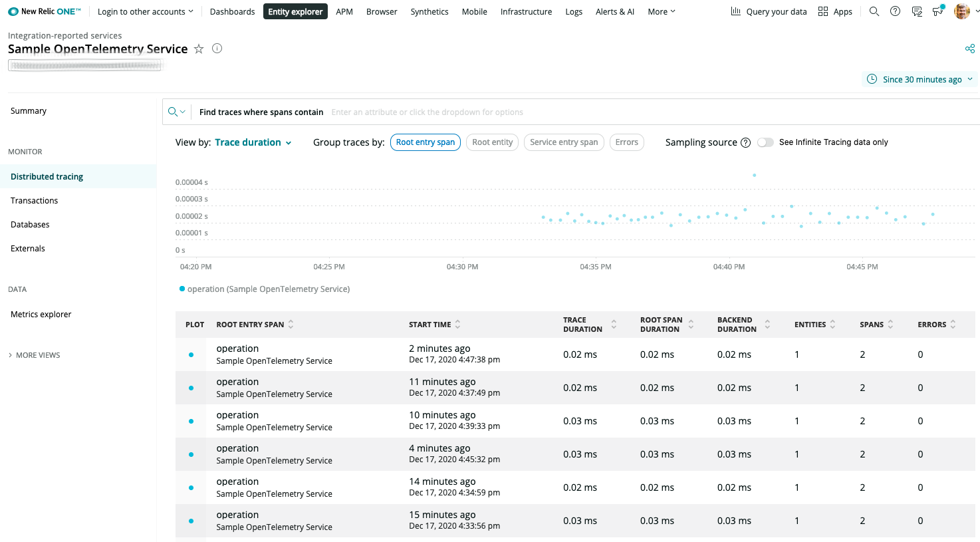Expand the More navigation dropdown
The height and width of the screenshot is (542, 980).
662,11
